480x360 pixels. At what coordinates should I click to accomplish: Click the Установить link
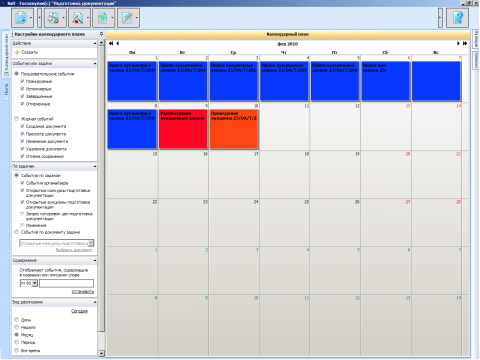pyautogui.click(x=83, y=292)
